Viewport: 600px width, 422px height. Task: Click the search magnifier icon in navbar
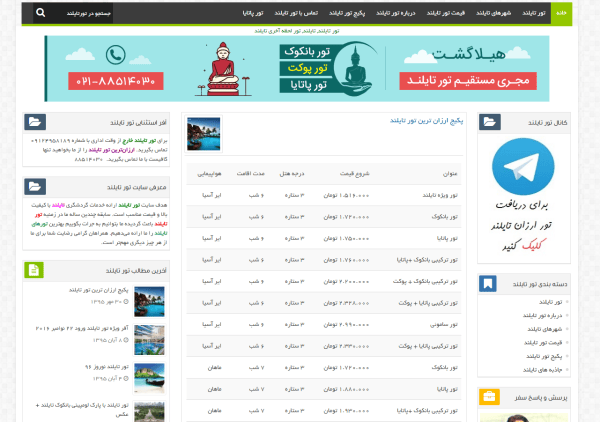41,13
